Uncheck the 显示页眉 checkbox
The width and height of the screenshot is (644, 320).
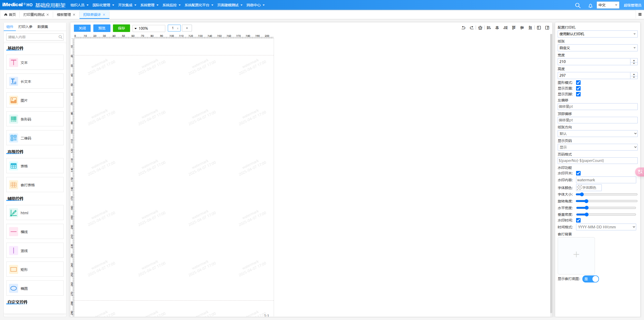pos(578,88)
